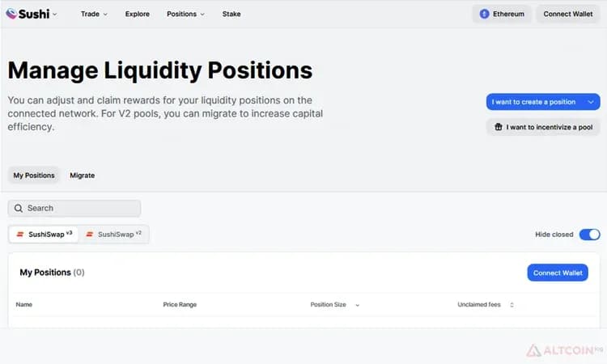Image resolution: width=607 pixels, height=364 pixels.
Task: Open the Positions dropdown menu
Action: (x=185, y=14)
